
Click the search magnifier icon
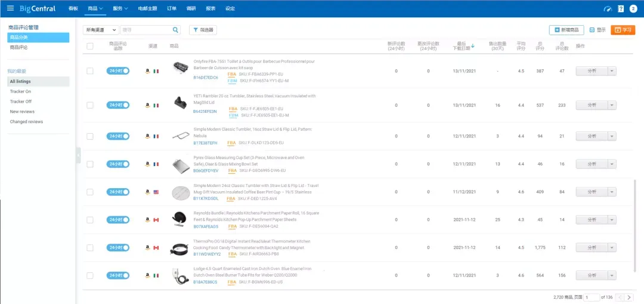[x=175, y=30]
